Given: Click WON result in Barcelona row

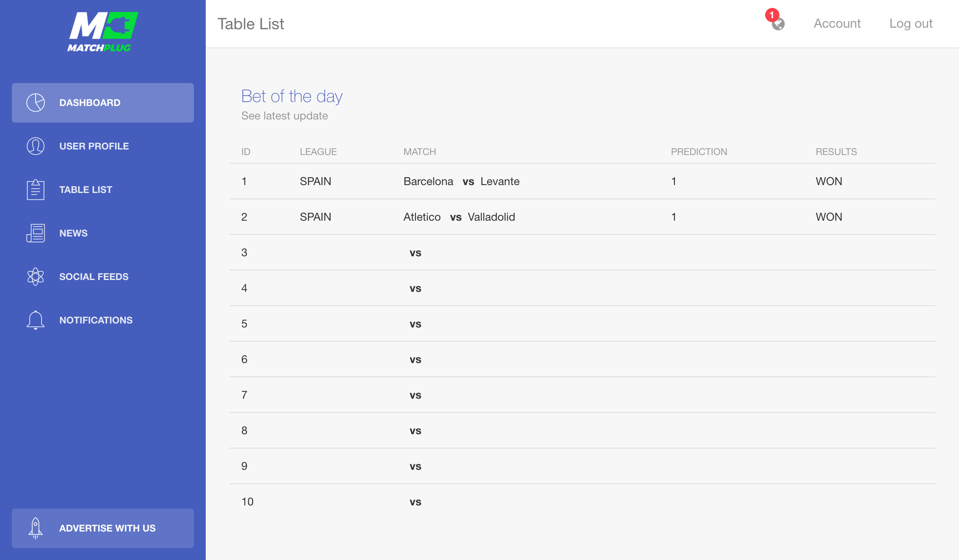Looking at the screenshot, I should 829,182.
